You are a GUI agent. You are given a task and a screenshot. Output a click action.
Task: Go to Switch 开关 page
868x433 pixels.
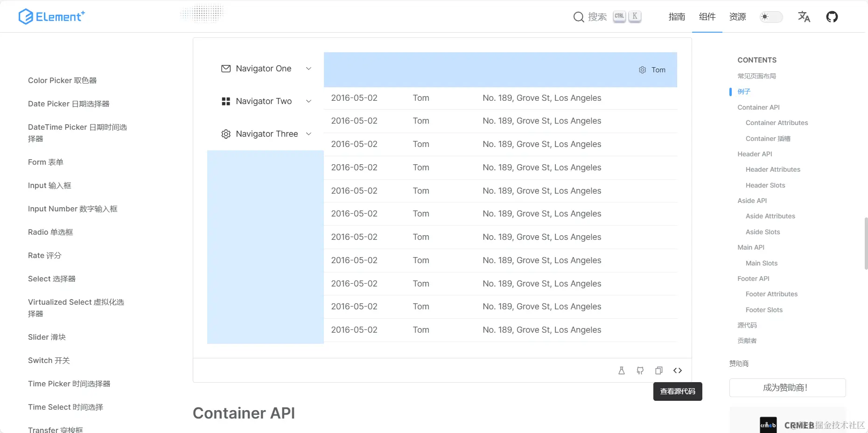[x=49, y=360]
